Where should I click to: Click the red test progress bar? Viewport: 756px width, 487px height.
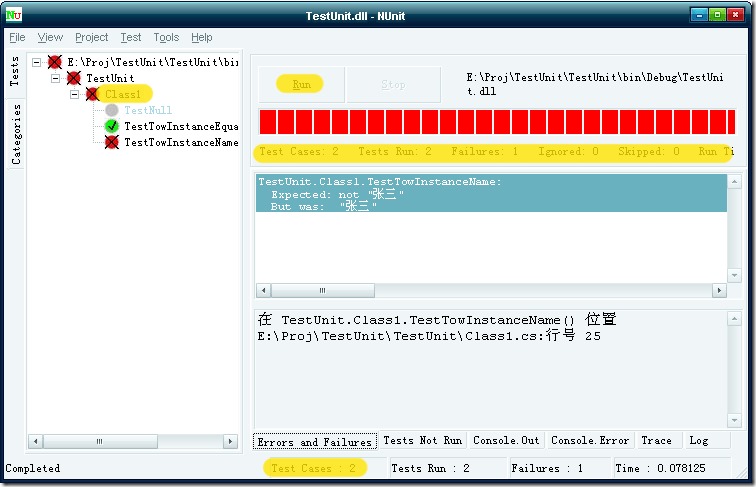(497, 122)
